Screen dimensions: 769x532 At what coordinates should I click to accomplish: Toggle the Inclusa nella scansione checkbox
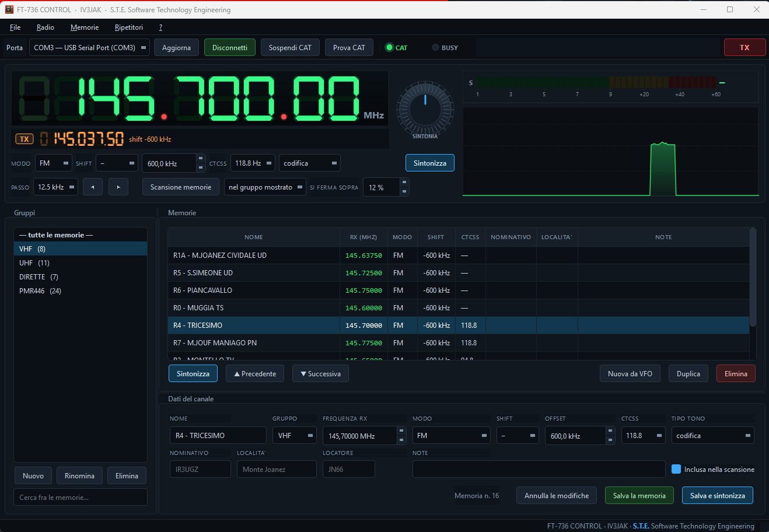676,469
